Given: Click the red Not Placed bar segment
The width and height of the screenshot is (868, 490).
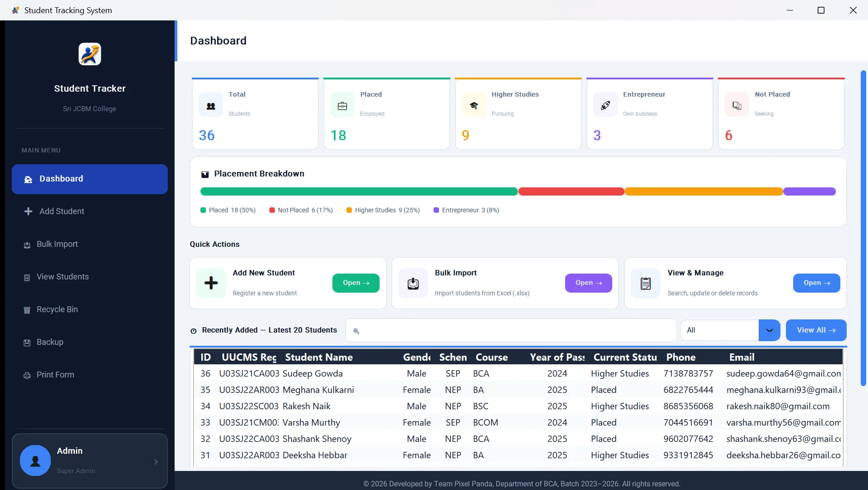Looking at the screenshot, I should [571, 191].
